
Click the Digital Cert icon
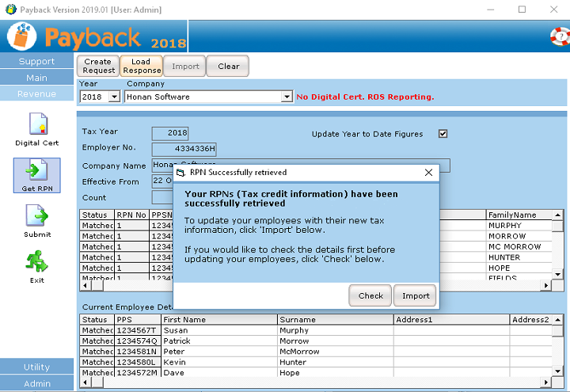tap(37, 125)
